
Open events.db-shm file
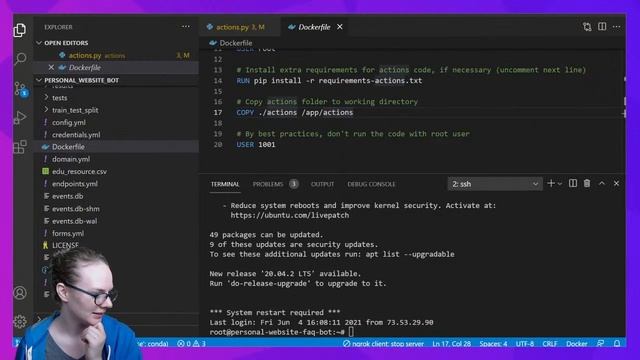point(76,209)
